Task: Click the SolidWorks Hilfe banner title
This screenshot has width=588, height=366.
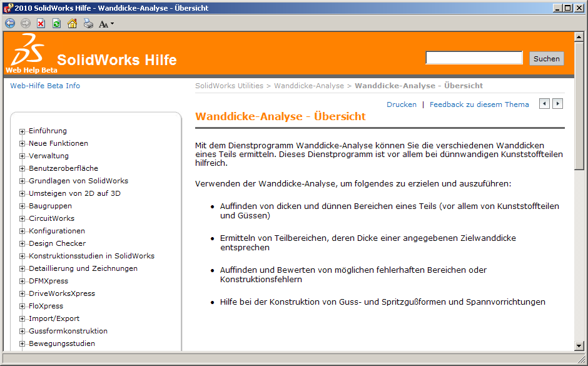Action: point(116,59)
